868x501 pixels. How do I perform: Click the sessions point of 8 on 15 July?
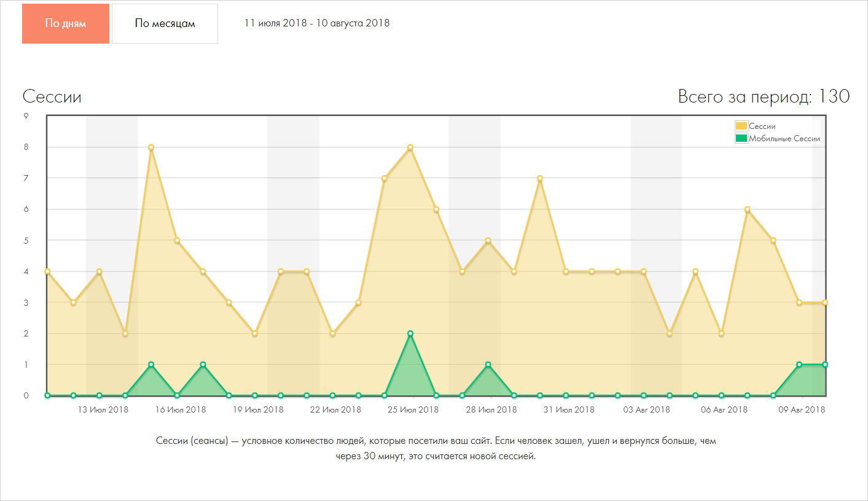[151, 147]
